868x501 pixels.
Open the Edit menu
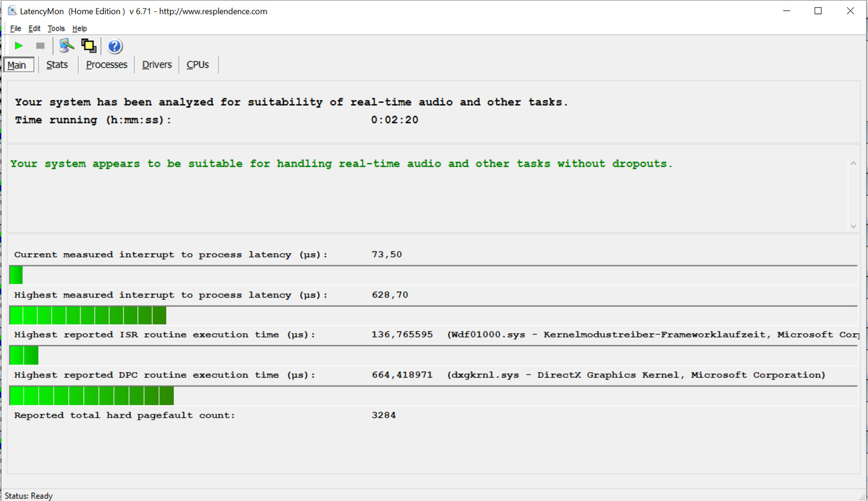(x=34, y=28)
